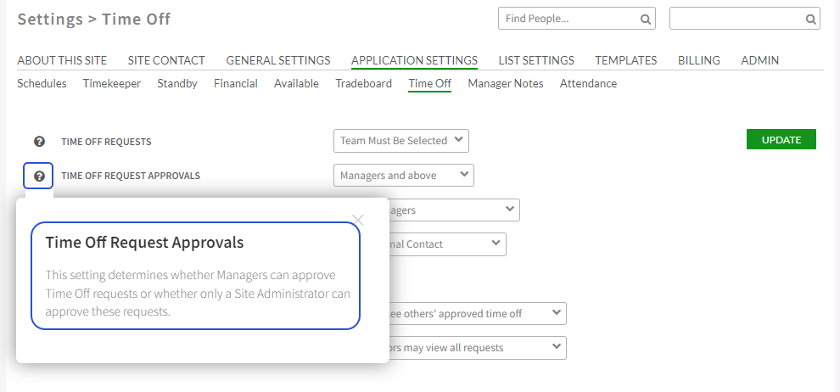The height and width of the screenshot is (392, 840).
Task: Click the green UPDATE button
Action: tap(781, 139)
